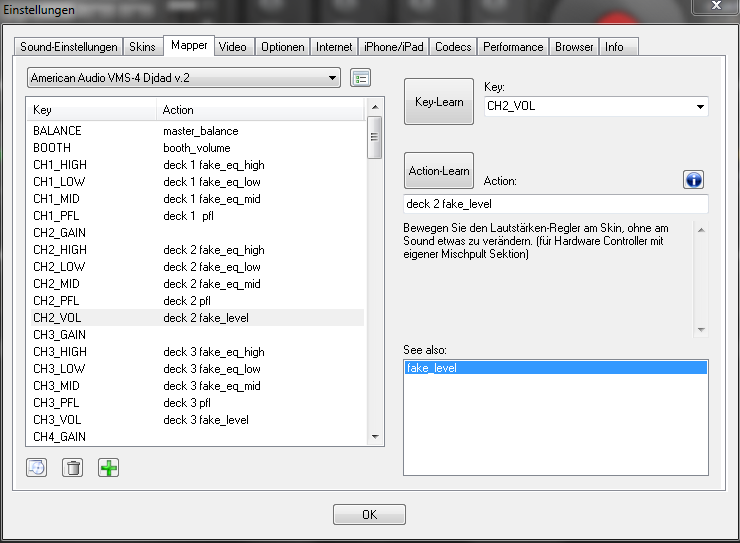This screenshot has width=740, height=543.
Task: Confirm settings with OK button
Action: [369, 514]
